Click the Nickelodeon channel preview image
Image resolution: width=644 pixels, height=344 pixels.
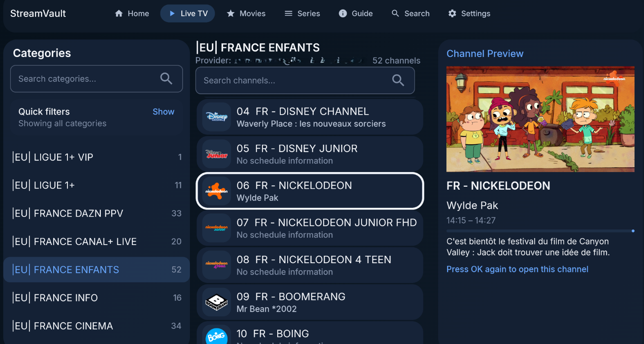click(x=540, y=119)
